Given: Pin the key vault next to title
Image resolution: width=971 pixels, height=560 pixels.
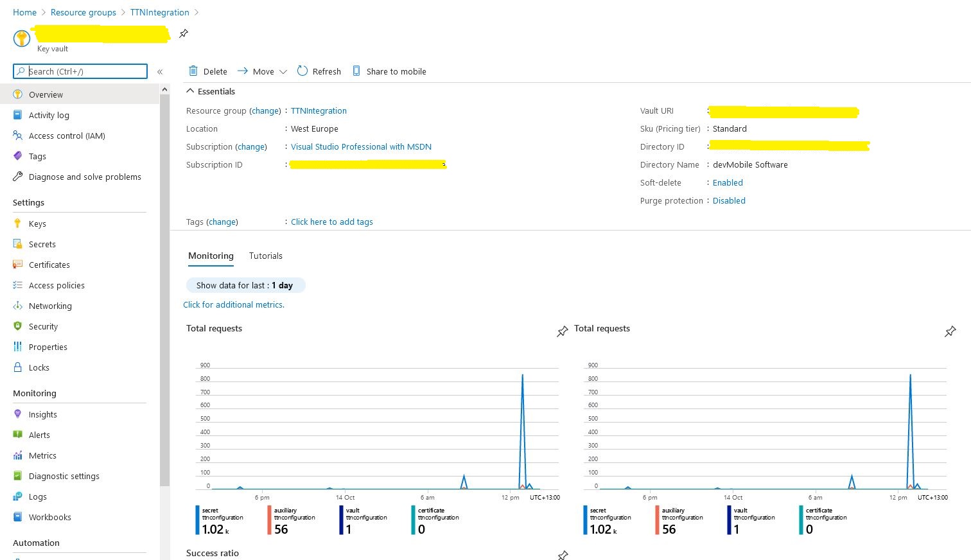Looking at the screenshot, I should [184, 33].
